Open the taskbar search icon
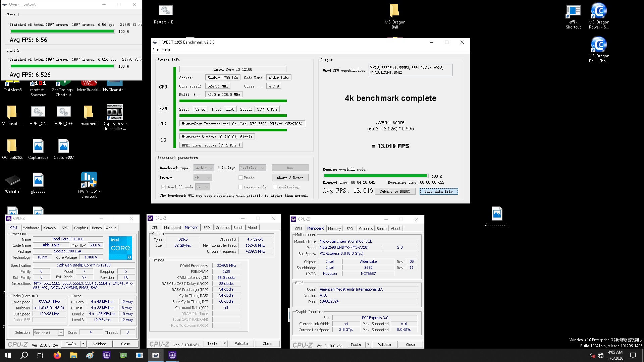 (24, 355)
